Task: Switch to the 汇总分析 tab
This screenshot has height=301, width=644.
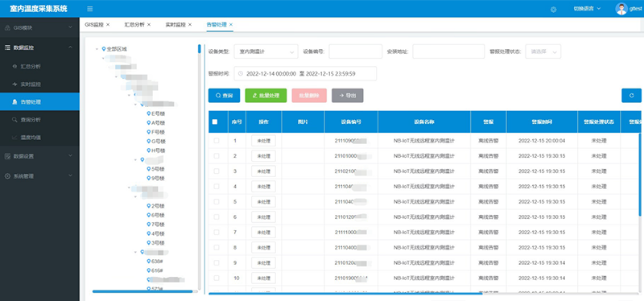Action: [x=134, y=25]
